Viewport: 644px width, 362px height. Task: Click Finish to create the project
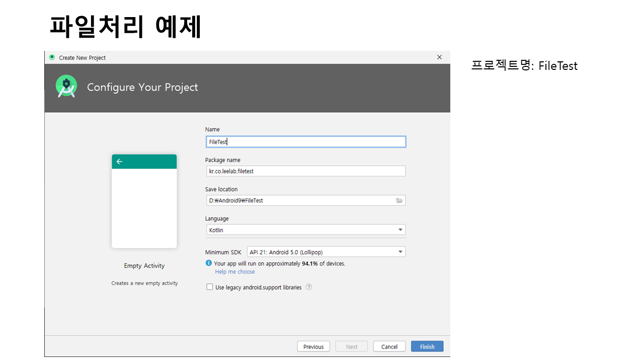click(x=427, y=346)
